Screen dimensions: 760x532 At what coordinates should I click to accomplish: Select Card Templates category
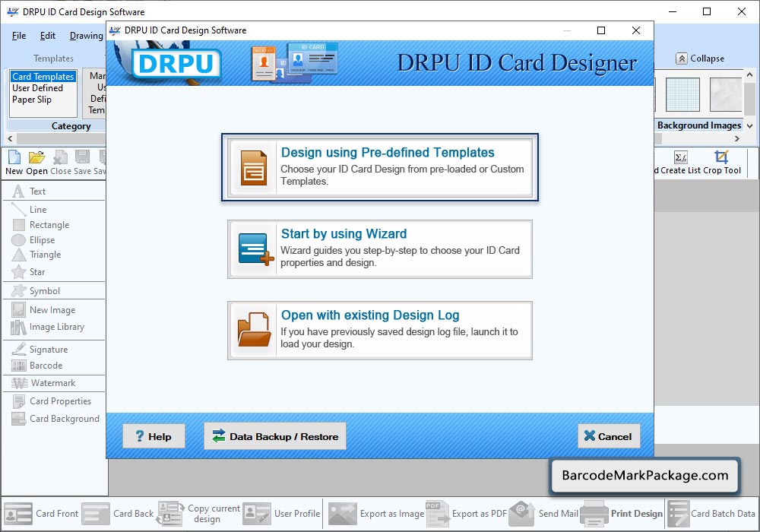(43, 77)
